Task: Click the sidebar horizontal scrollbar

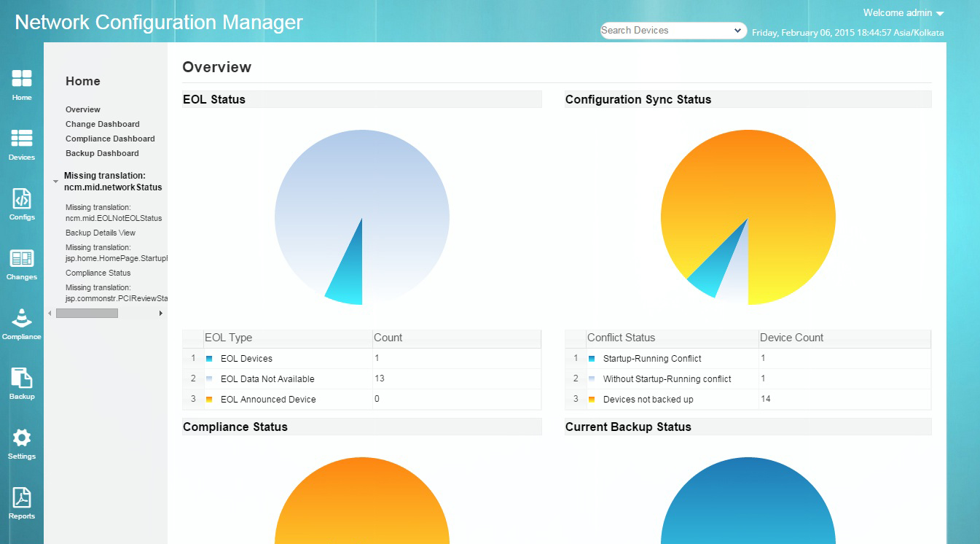Action: point(87,313)
